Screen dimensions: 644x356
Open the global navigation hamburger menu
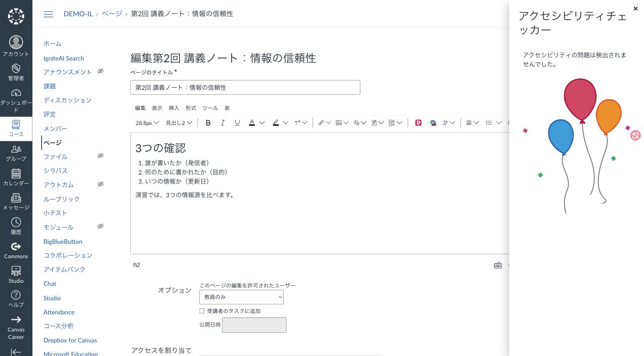48,14
